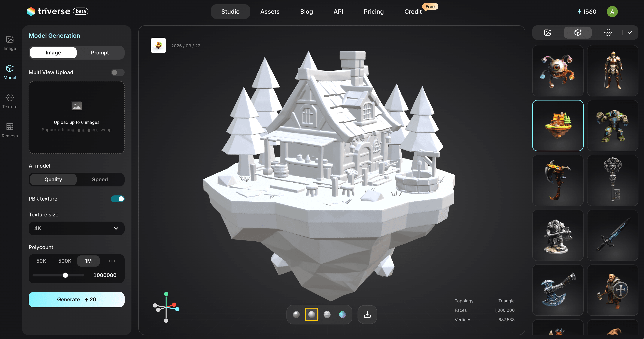
Task: Click the beta badge next to logo
Action: pyautogui.click(x=80, y=11)
